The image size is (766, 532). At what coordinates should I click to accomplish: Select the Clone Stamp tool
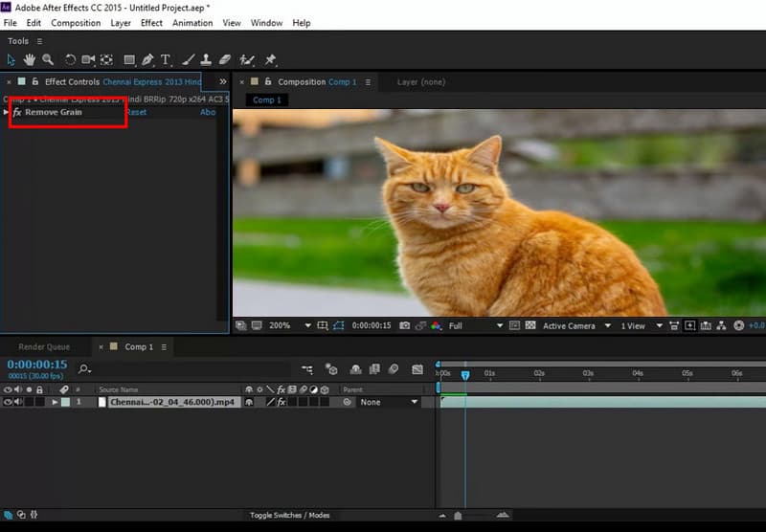(206, 59)
